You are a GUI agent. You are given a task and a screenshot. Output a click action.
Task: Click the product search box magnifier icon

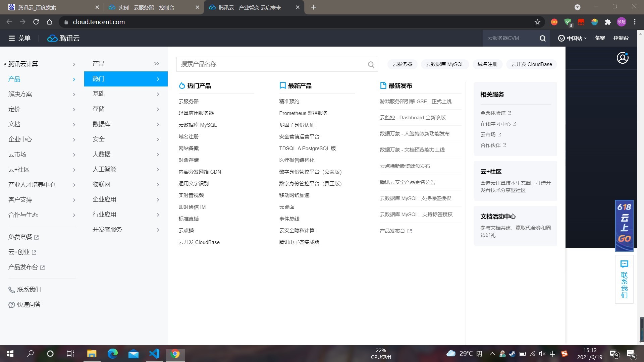[x=371, y=64]
